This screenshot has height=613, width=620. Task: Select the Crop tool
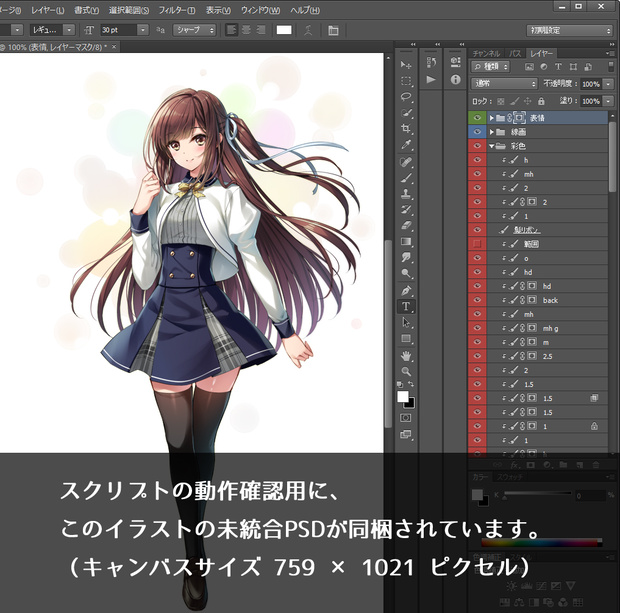coord(406,129)
